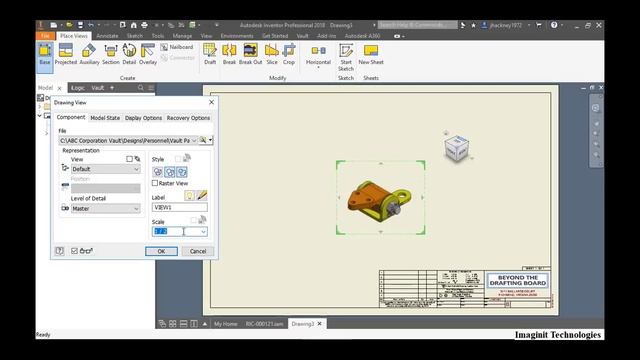Open the Manage ribbon tab

[182, 36]
